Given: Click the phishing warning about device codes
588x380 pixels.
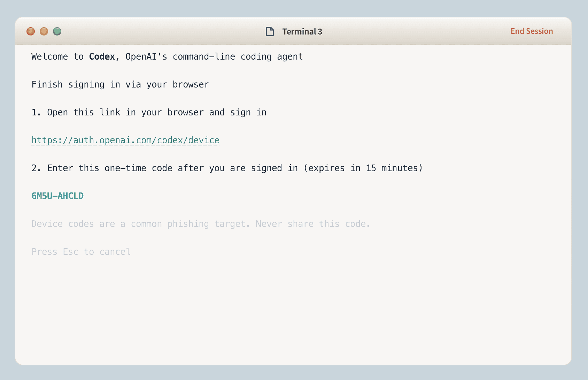Looking at the screenshot, I should pos(201,224).
